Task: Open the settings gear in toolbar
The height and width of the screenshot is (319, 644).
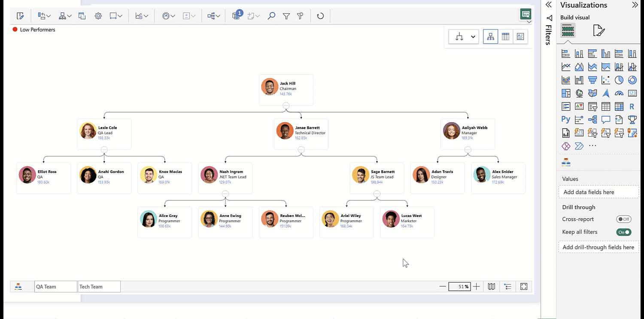Action: pos(98,16)
